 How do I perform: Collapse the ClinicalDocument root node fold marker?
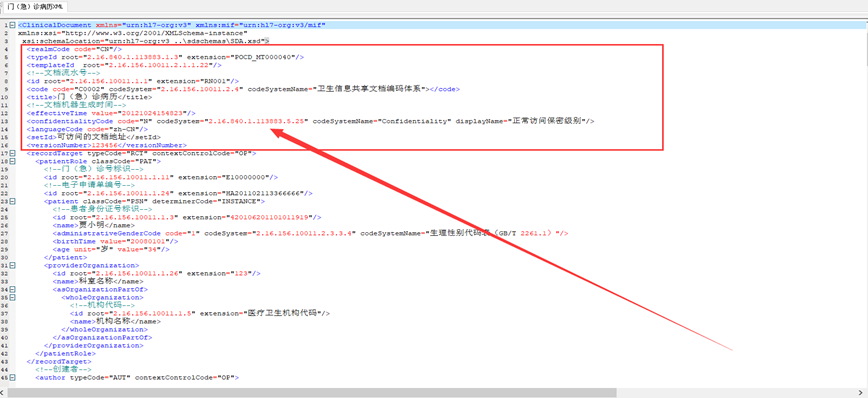click(x=12, y=25)
